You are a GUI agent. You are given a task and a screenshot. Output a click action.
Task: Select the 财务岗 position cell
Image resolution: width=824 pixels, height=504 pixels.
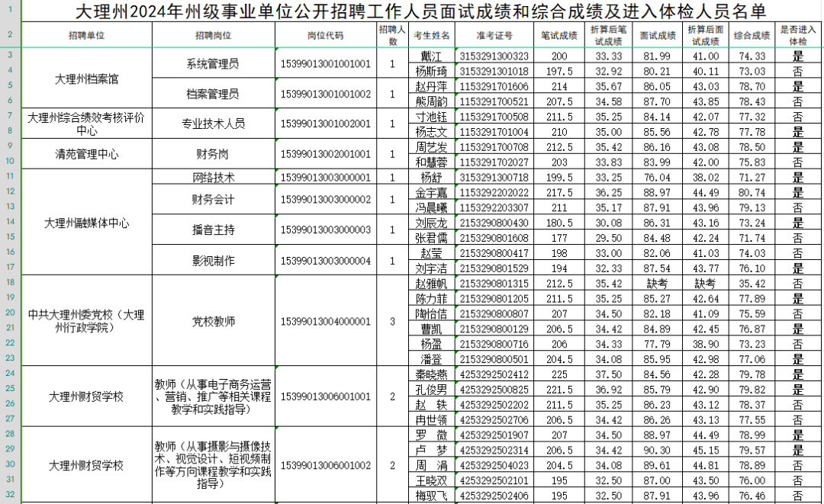[214, 154]
